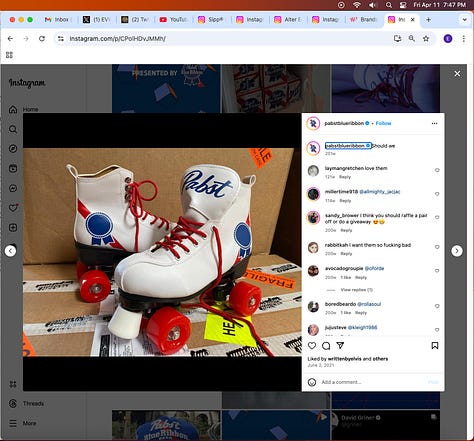This screenshot has width=474, height=441.
Task: Open Threads in sidebar
Action: (x=27, y=403)
